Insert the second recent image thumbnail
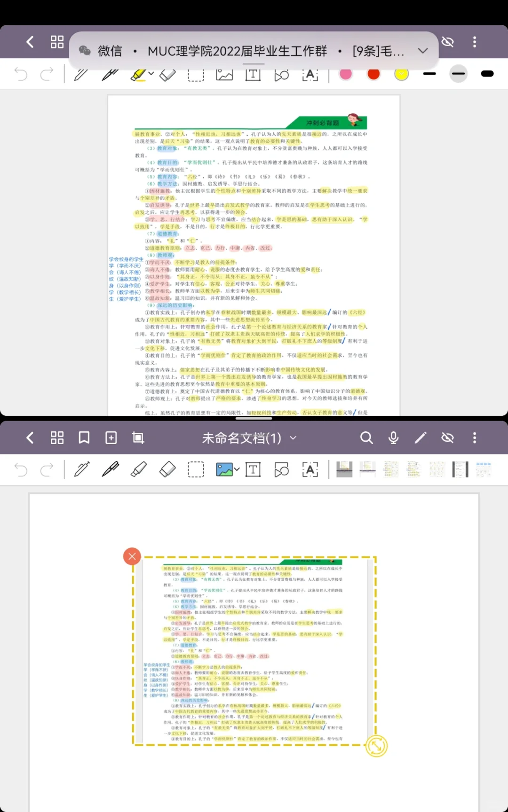The width and height of the screenshot is (508, 812). pos(367,469)
